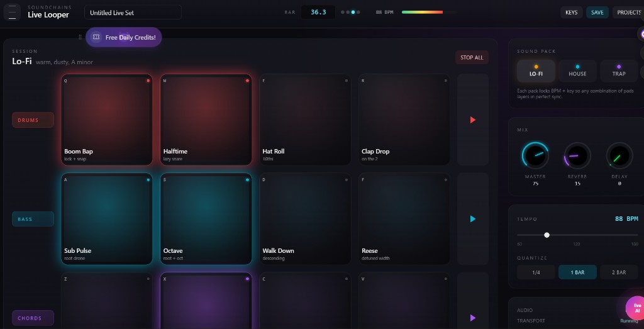Set quantize to 1 BAR
This screenshot has width=644, height=329.
[x=577, y=272]
